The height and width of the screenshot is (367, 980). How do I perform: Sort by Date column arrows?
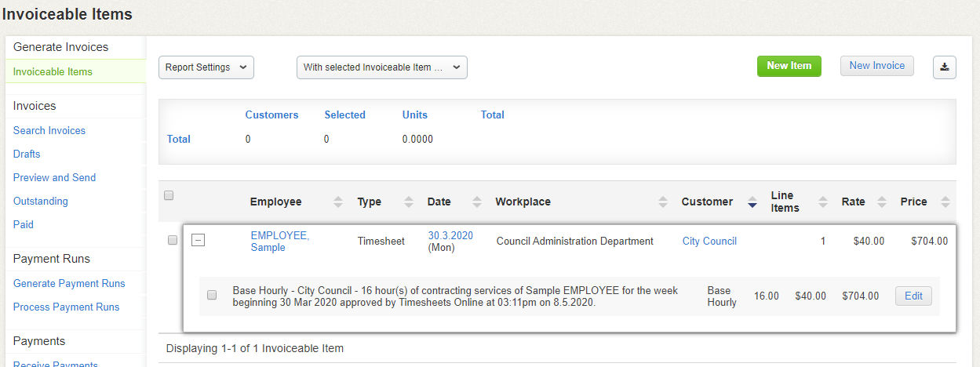click(477, 202)
